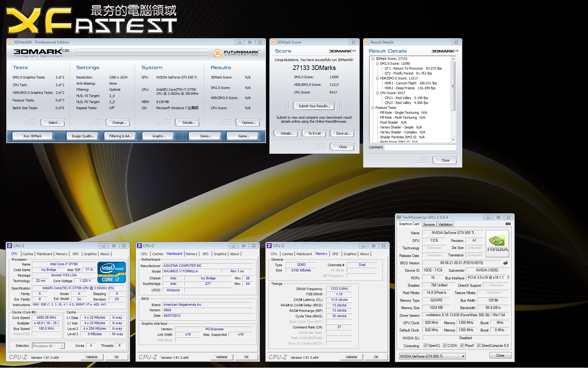
Task: Click the GPU-Z BIOS save chip icon
Action: click(x=506, y=263)
